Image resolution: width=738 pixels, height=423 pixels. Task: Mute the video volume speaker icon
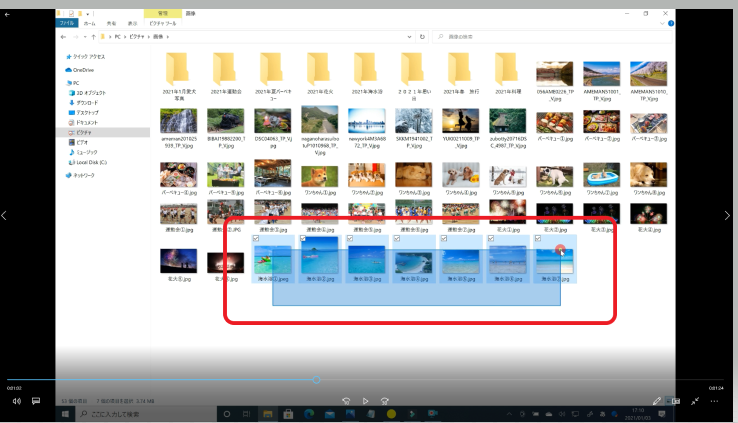tap(16, 401)
